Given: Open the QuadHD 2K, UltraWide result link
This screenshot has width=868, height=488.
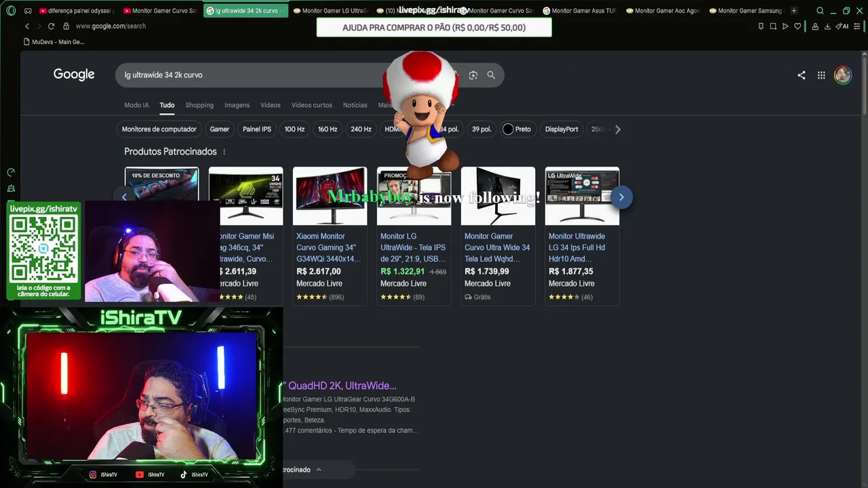Looking at the screenshot, I should (x=340, y=386).
